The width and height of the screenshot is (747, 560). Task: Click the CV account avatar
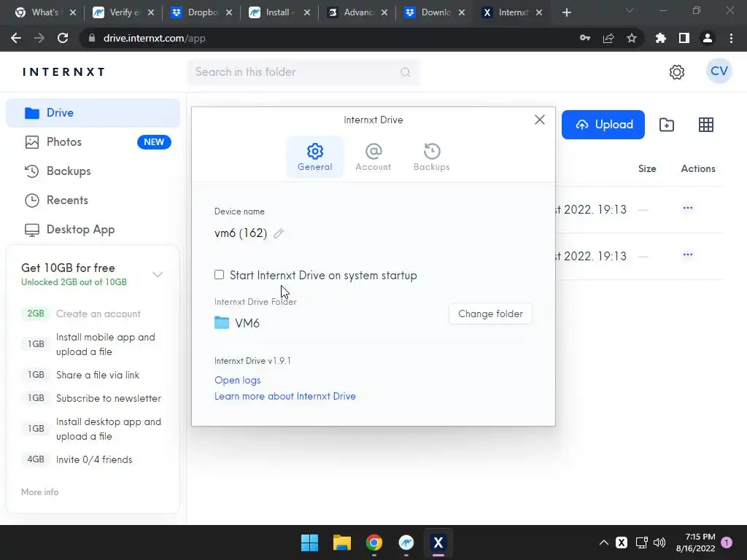[719, 71]
